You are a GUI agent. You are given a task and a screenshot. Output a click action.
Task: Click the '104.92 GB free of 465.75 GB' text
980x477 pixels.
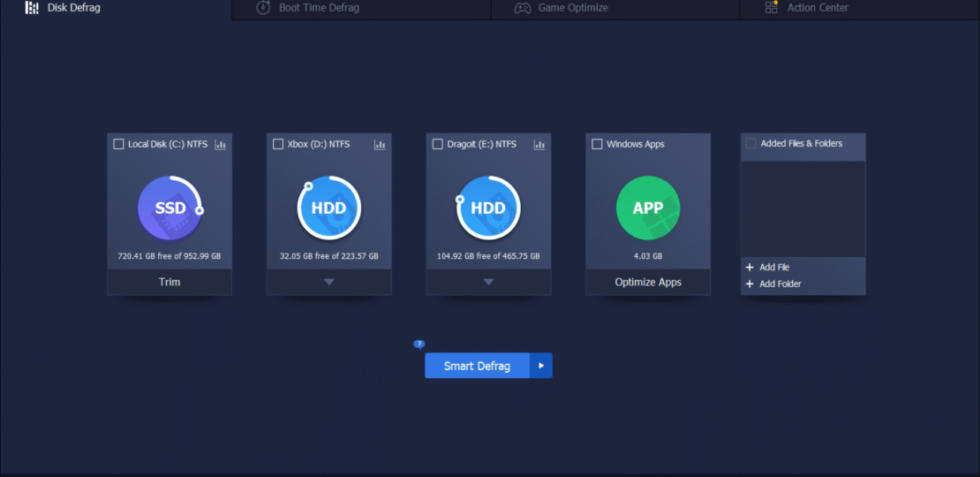coord(488,256)
